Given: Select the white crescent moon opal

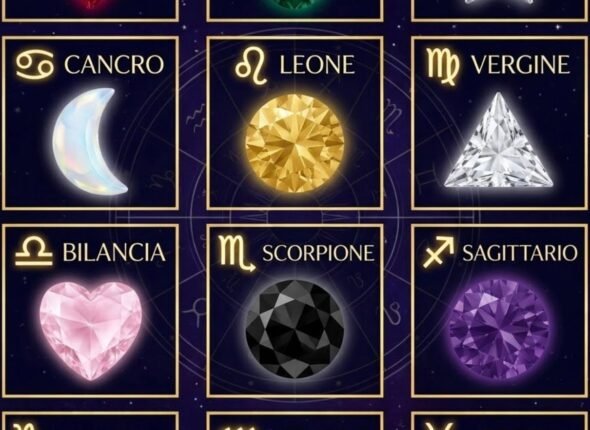Looking at the screenshot, I should tap(89, 141).
